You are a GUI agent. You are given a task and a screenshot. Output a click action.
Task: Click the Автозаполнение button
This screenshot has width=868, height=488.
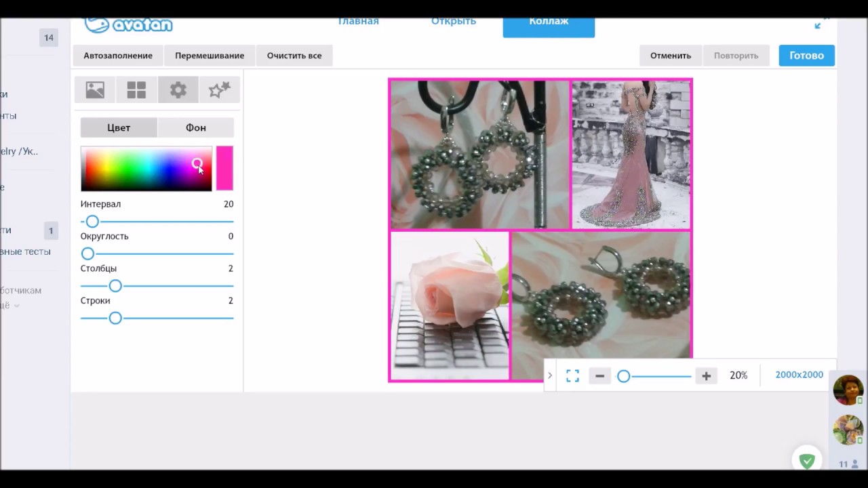118,56
